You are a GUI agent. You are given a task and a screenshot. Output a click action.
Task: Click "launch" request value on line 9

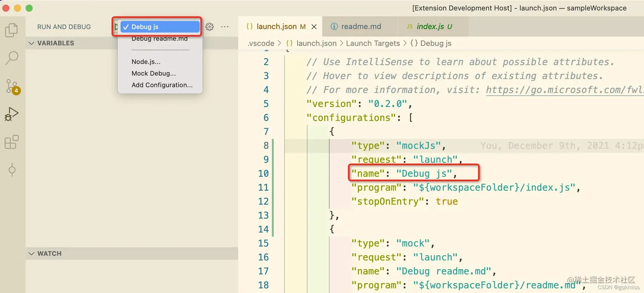pos(435,160)
